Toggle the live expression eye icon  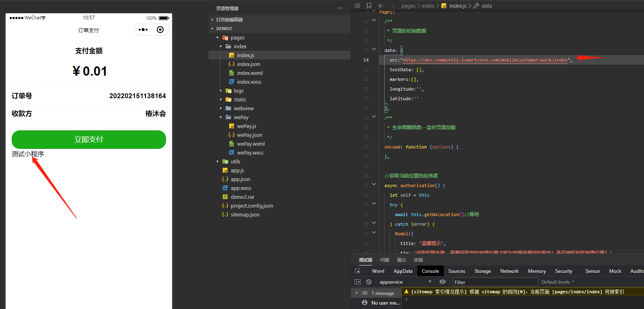pos(443,282)
